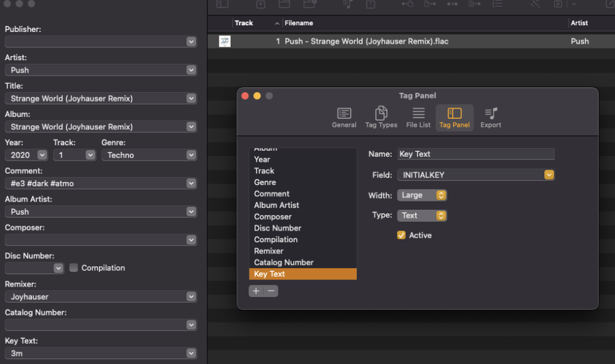Sort by the Artist column header
This screenshot has width=615, height=364.
[592, 23]
